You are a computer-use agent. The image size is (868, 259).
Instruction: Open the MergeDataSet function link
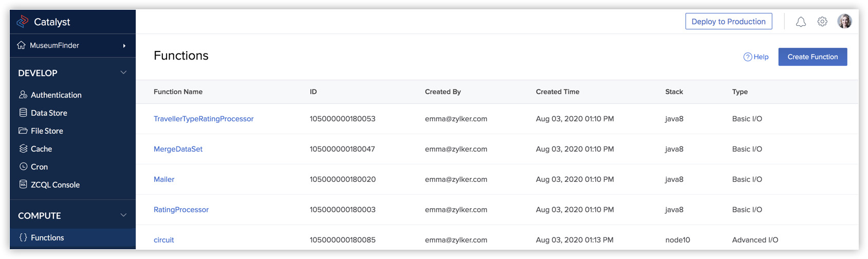click(178, 149)
